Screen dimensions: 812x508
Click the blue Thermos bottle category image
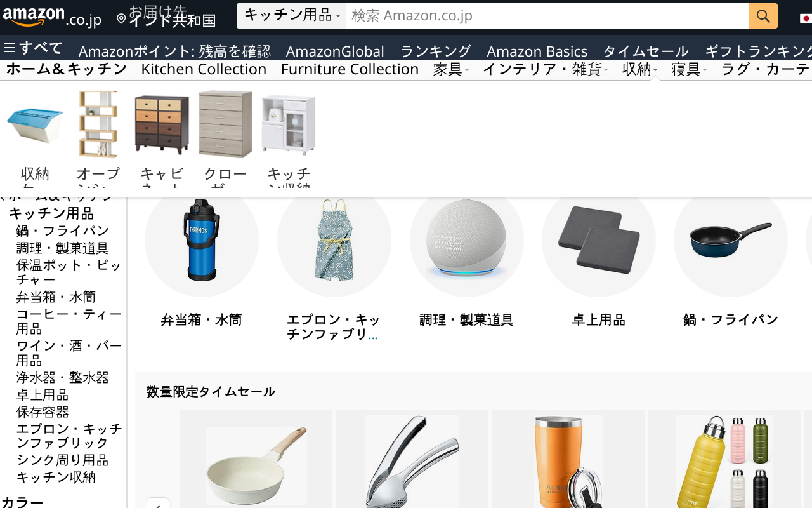point(202,240)
